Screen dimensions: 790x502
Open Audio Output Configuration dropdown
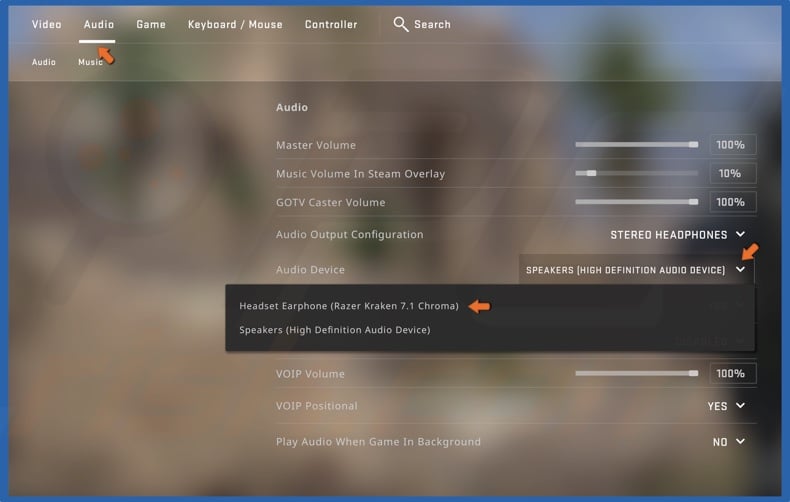pos(677,235)
